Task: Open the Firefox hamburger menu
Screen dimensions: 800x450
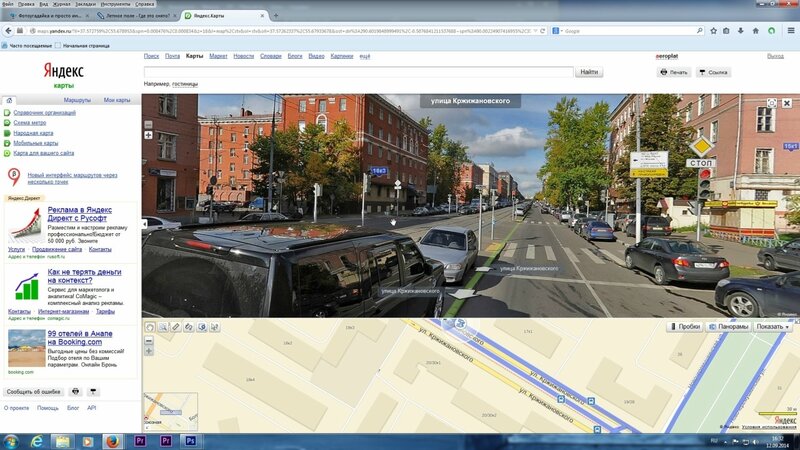Action: coord(791,31)
